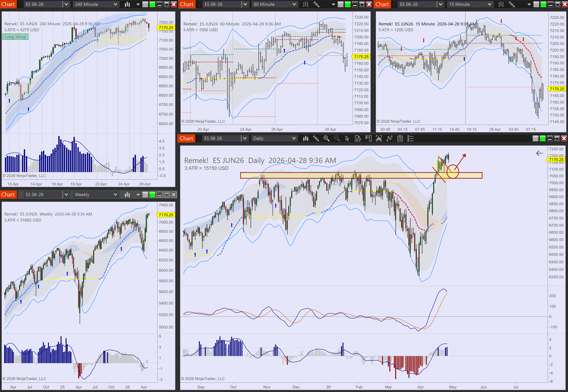Click Chart tab of the 60 Minute window
This screenshot has width=568, height=392.
187,4
